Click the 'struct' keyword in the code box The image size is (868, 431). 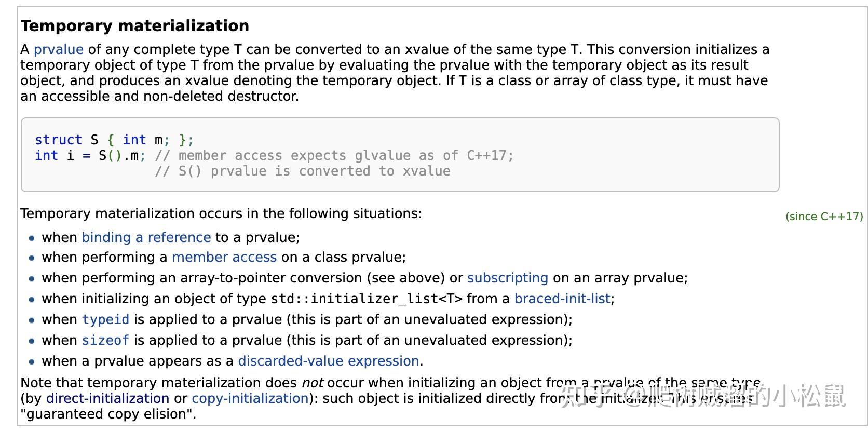coord(59,140)
